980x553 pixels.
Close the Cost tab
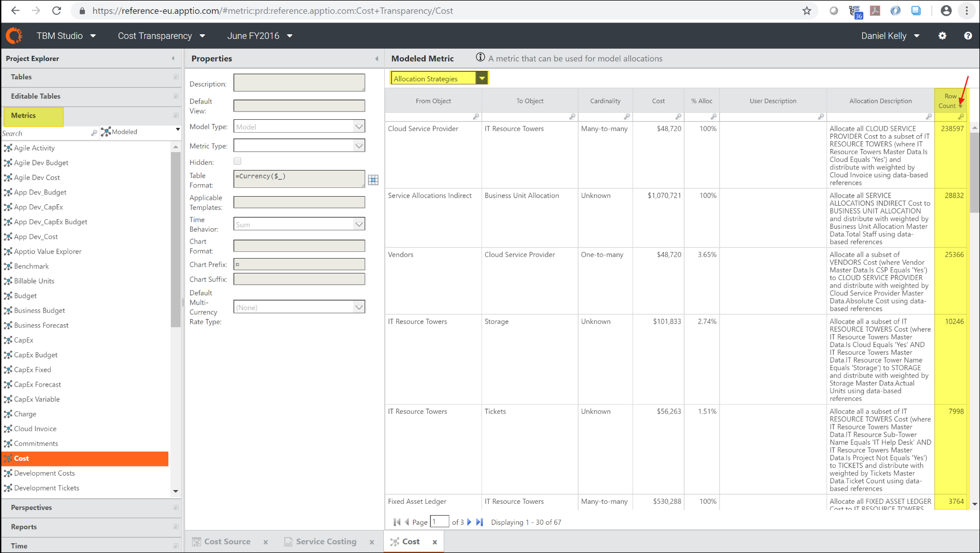(434, 542)
